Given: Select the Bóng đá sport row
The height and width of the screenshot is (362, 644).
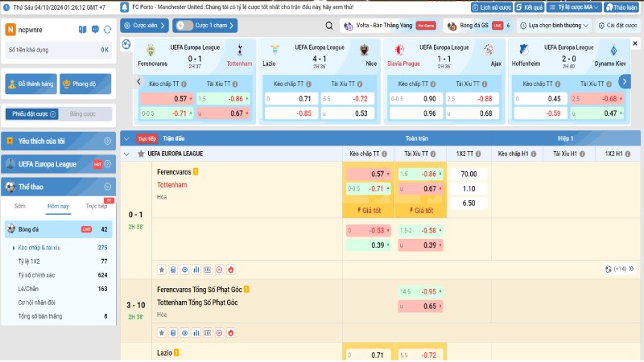Looking at the screenshot, I should pos(58,229).
